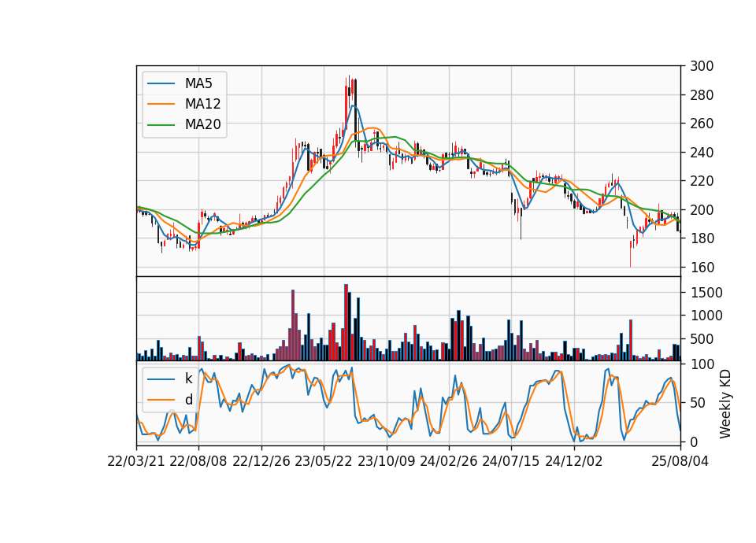Image resolution: width=756 pixels, height=543 pixels.
Task: Click the 1500 volume axis label
Action: pos(706,293)
